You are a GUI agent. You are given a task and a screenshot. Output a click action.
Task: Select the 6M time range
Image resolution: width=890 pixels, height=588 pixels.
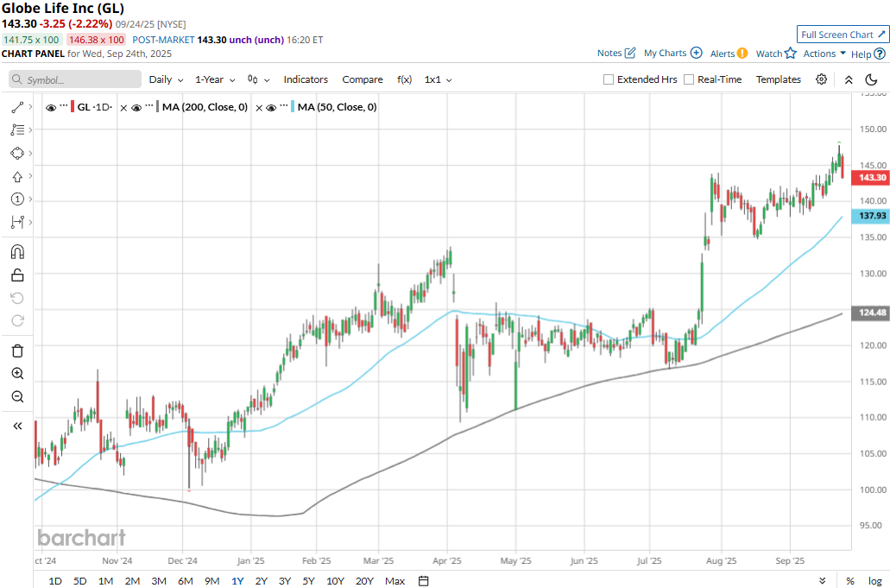[186, 580]
